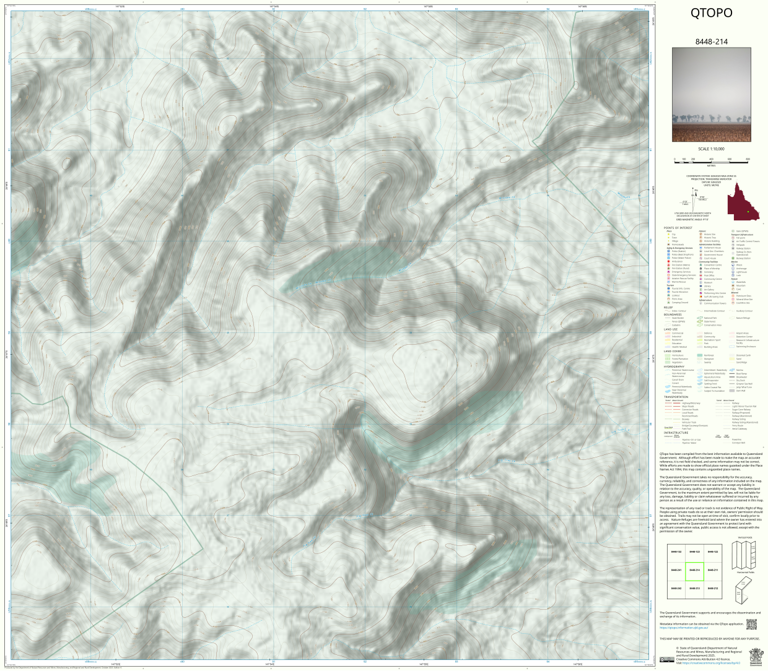Click the lower map-fold diagram
The width and height of the screenshot is (768, 671).
click(744, 590)
